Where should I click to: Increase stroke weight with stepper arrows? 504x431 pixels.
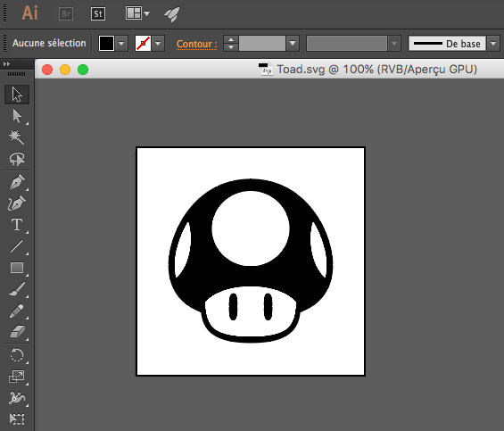(231, 40)
